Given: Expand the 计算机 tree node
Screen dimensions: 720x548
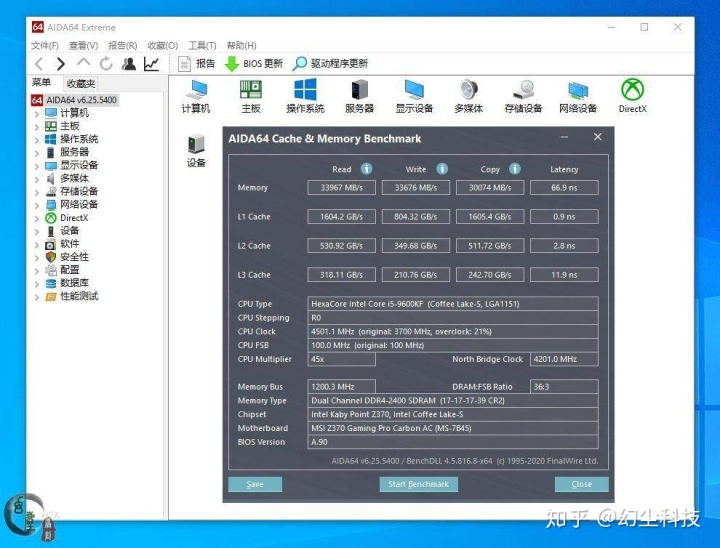Looking at the screenshot, I should point(37,113).
